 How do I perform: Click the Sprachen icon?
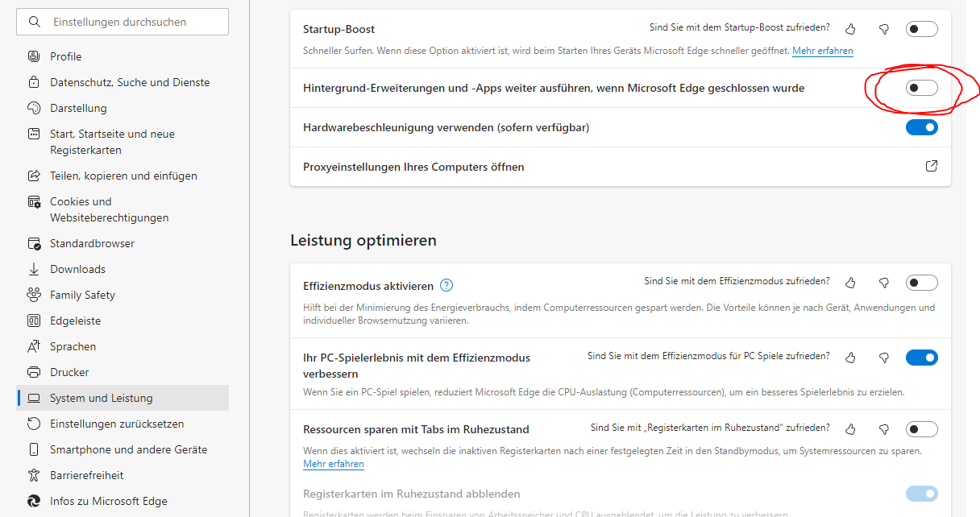point(34,346)
